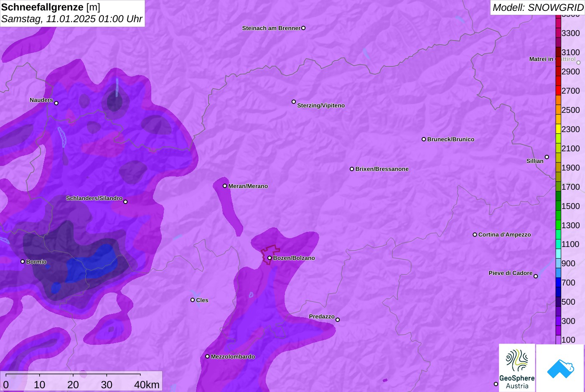Select the 2300 m yellow legend swatch
This screenshot has height=392, width=585.
click(x=558, y=129)
